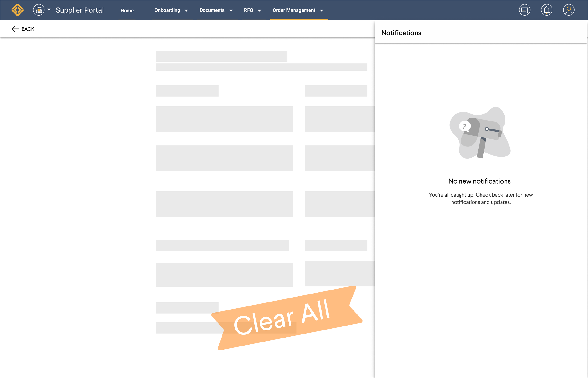Click the notifications bell icon
The width and height of the screenshot is (588, 378).
(x=547, y=10)
